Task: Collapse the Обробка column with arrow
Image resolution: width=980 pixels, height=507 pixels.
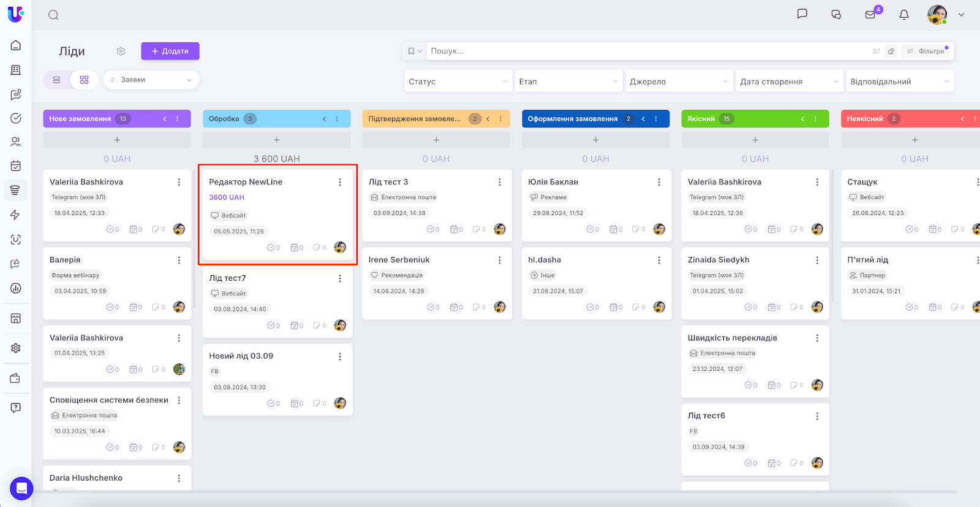Action: (324, 119)
